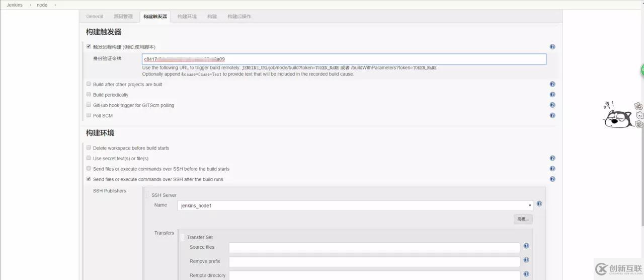Click the Transfers label

click(x=164, y=233)
